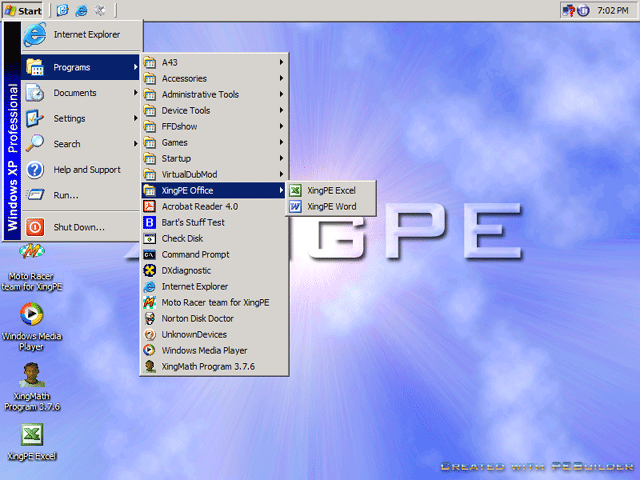Viewport: 640px width, 480px height.
Task: Click the 7:02 PM clock
Action: tap(613, 11)
